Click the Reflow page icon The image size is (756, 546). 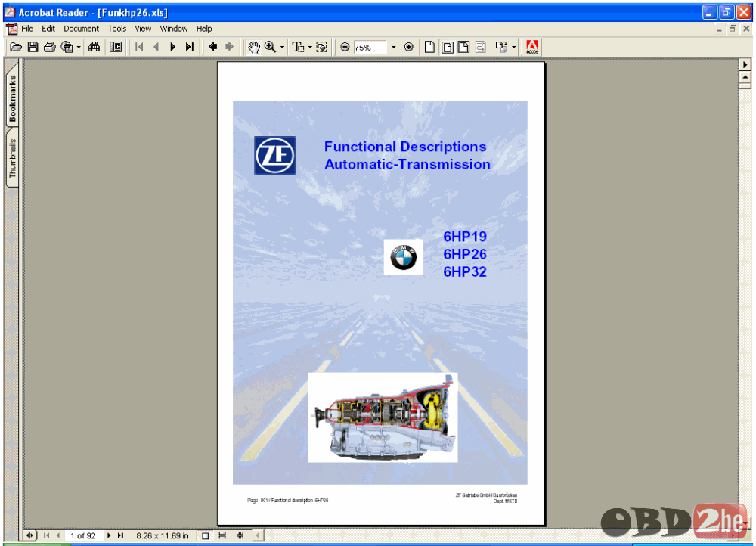pos(481,47)
